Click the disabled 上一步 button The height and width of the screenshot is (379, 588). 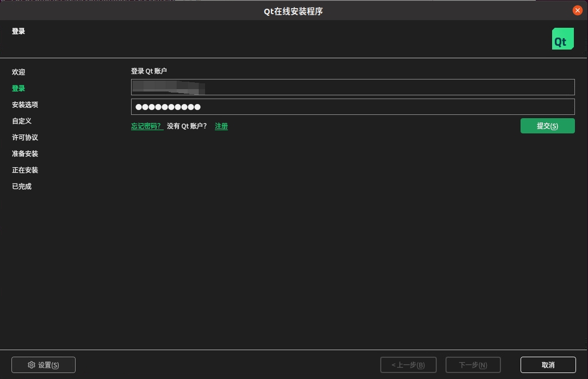408,365
